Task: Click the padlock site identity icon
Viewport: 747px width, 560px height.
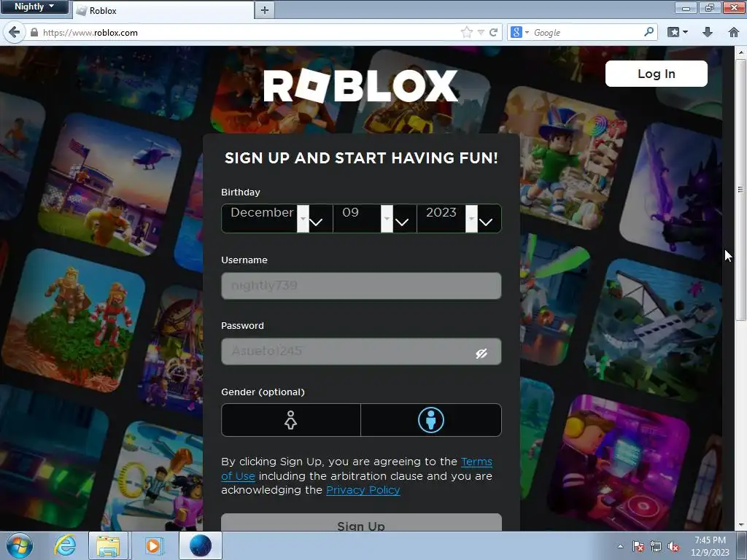Action: coord(34,32)
